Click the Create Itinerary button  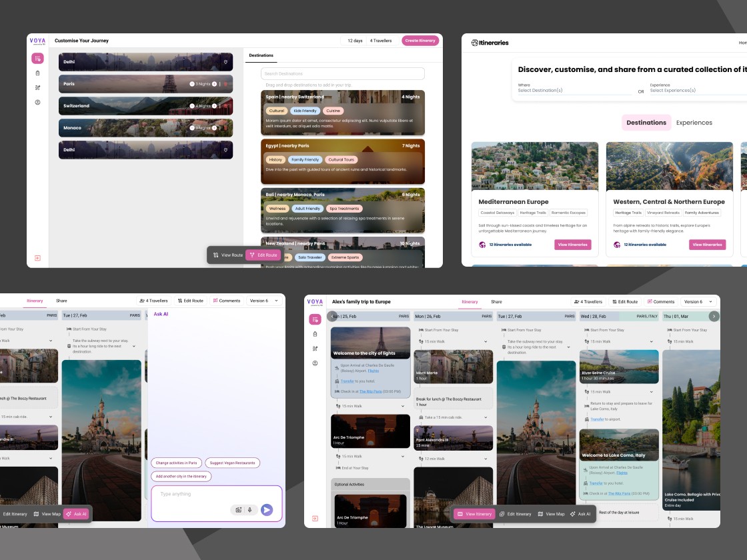[x=420, y=41]
